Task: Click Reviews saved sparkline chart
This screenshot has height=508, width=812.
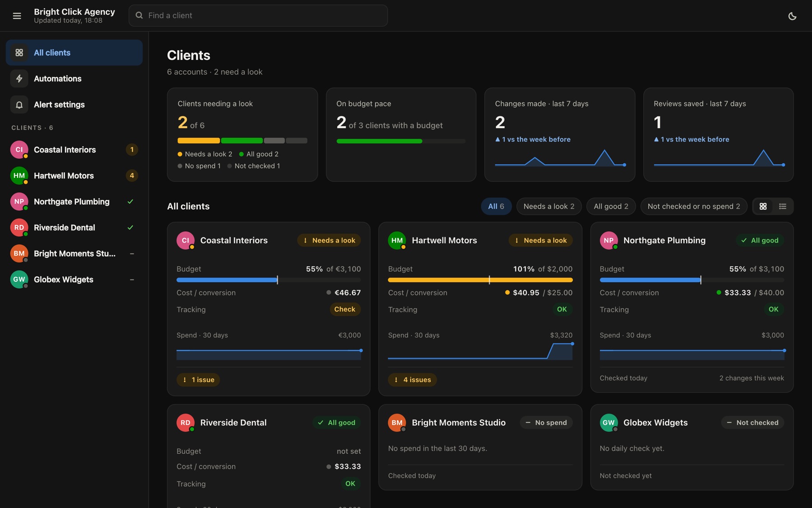Action: pos(719,158)
